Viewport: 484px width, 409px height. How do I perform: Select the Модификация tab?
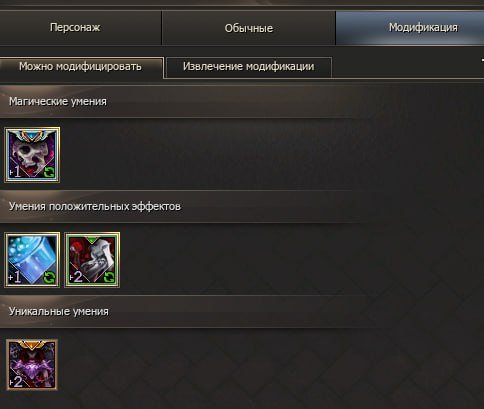[x=410, y=28]
